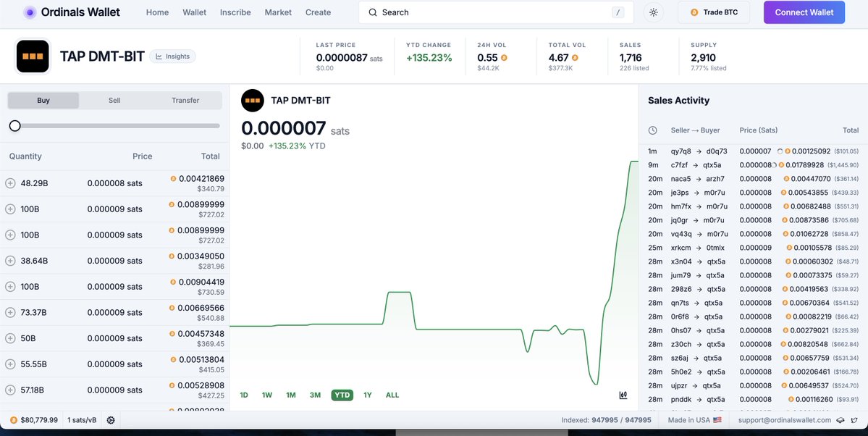This screenshot has width=868, height=436.
Task: Open the Create menu
Action: (x=319, y=12)
